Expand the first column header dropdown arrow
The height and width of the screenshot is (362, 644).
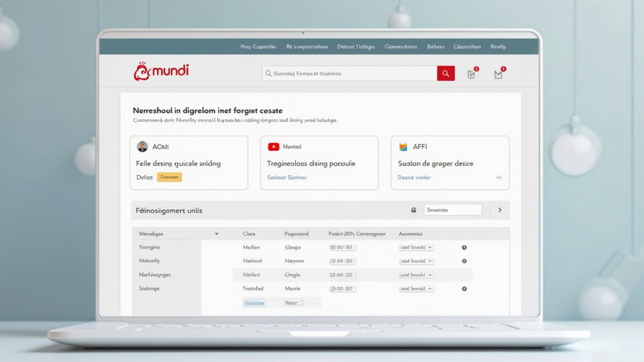[217, 234]
